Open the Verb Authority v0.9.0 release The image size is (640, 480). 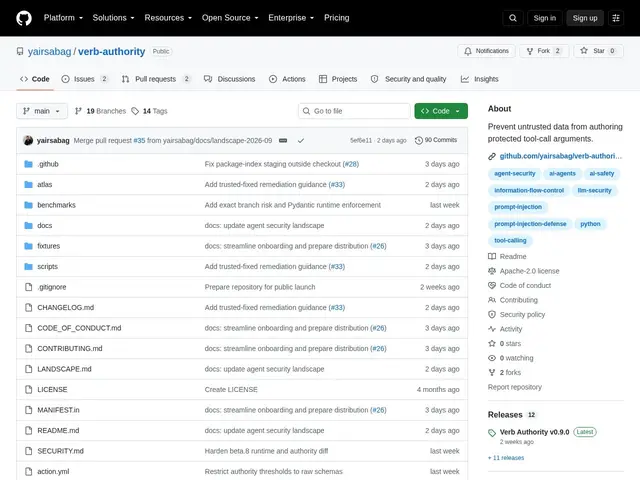click(x=534, y=432)
